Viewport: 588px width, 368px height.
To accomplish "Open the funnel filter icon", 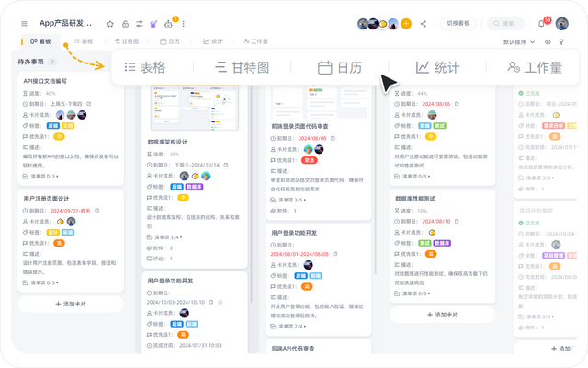I will coord(561,42).
